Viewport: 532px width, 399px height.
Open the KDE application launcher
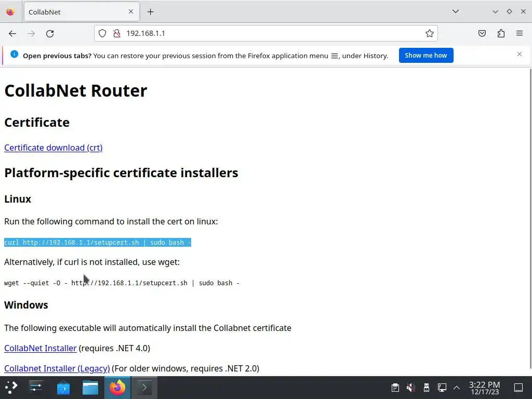coord(11,388)
